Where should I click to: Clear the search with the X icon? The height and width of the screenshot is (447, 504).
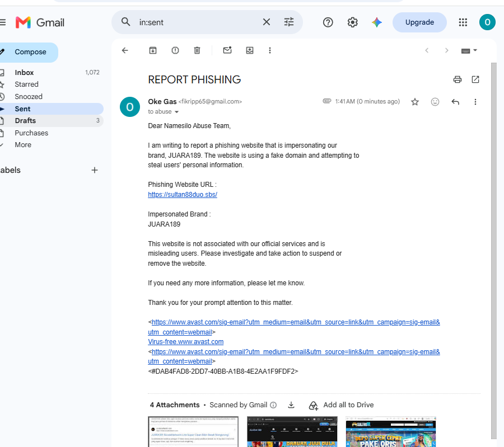pyautogui.click(x=266, y=22)
